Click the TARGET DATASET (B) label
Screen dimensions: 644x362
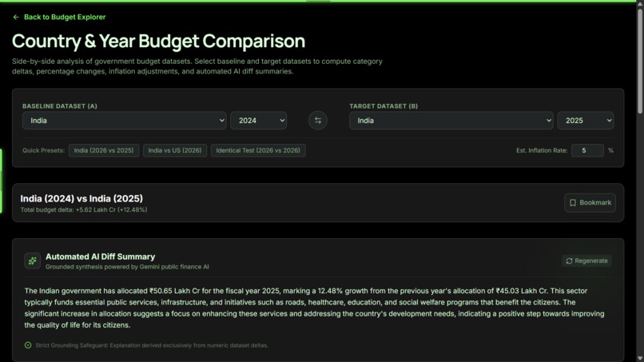384,106
